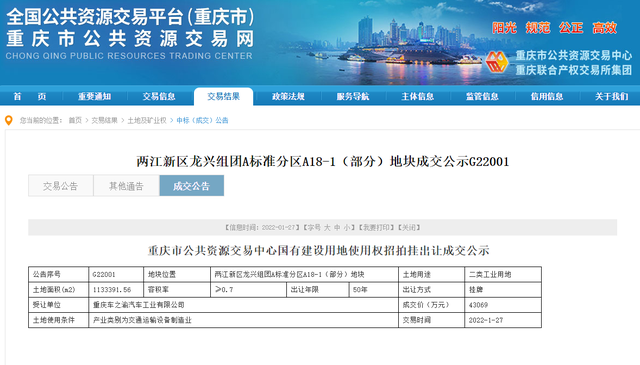This screenshot has height=365, width=640.
Task: Click the 重庆市公共资源交易中心 header text
Action: [573, 55]
